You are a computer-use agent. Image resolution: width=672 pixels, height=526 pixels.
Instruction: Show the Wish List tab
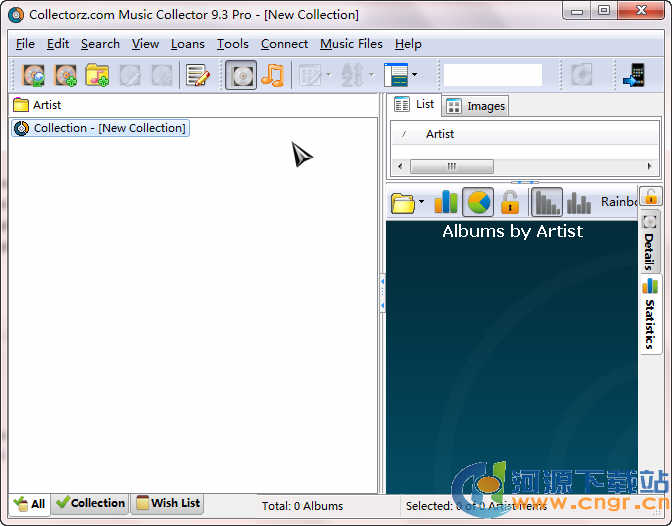(x=168, y=503)
